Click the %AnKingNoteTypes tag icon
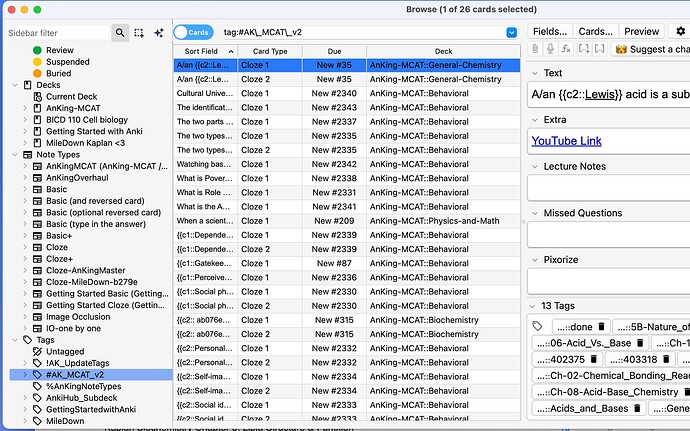690x431 pixels. [38, 386]
